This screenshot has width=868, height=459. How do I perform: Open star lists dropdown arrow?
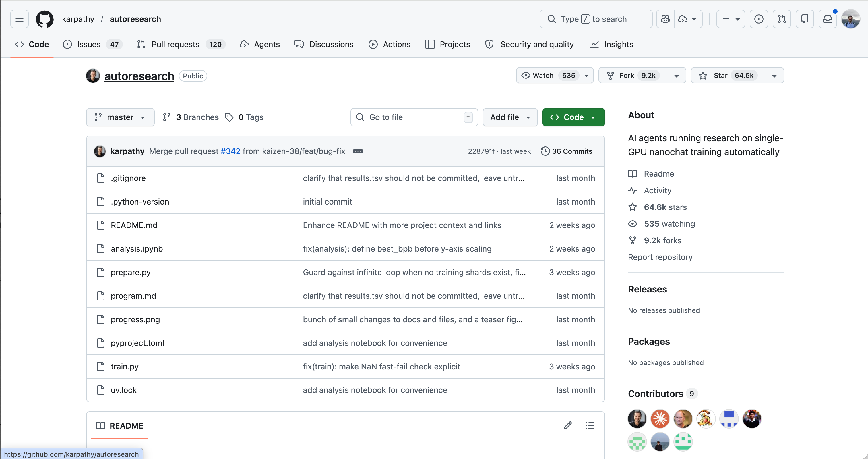pyautogui.click(x=774, y=76)
